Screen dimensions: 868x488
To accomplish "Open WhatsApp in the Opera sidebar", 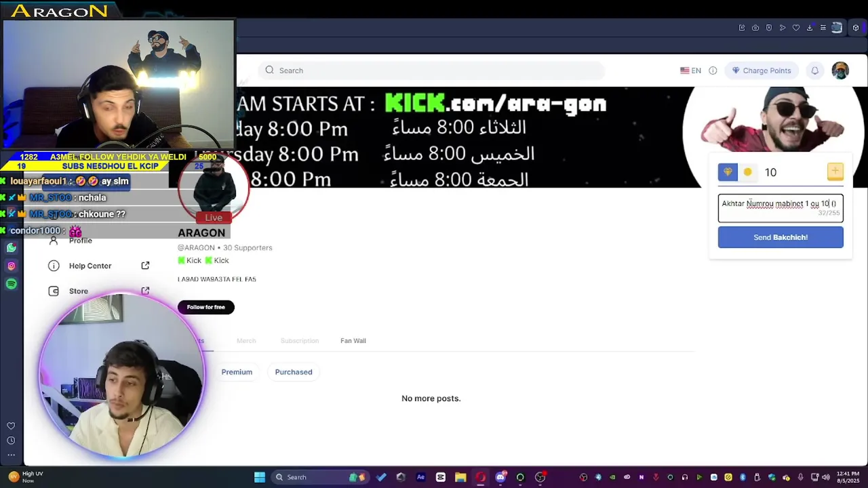I will (x=11, y=248).
